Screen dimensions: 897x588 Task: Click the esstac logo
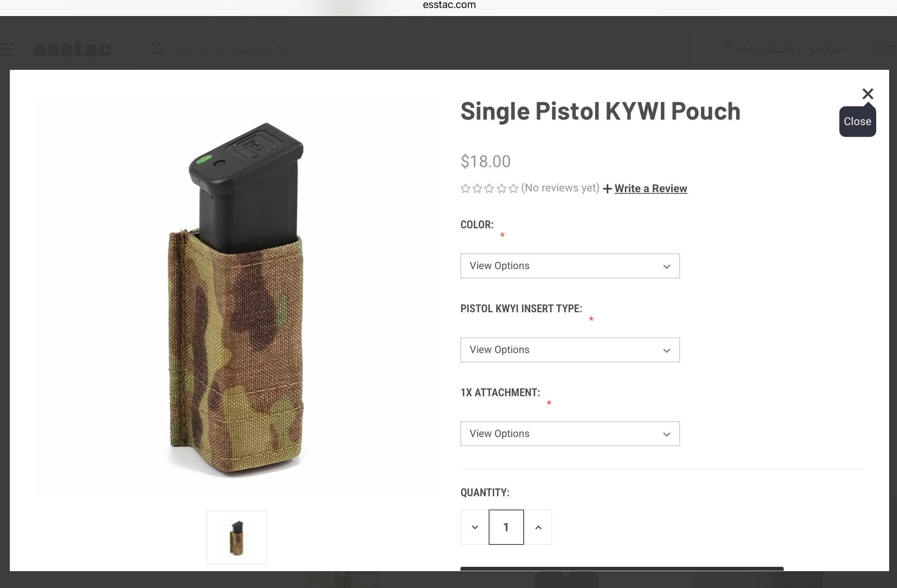pos(73,49)
